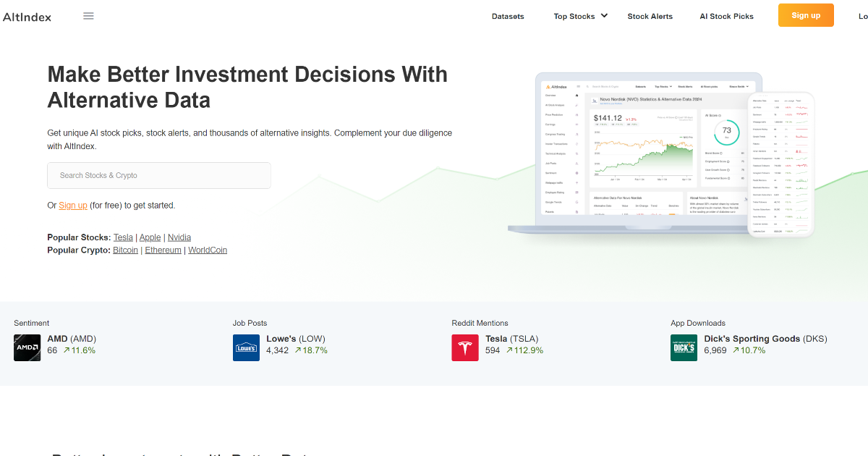
Task: Click the orange Sign up button
Action: (806, 14)
